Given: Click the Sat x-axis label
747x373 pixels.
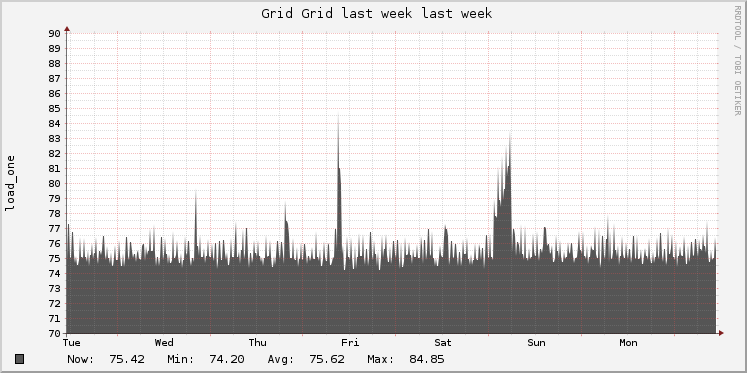Looking at the screenshot, I should (443, 343).
